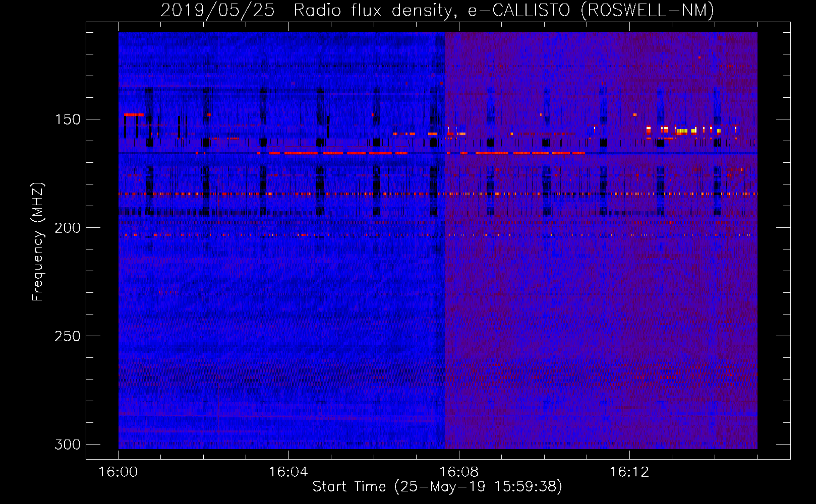816x504 pixels.
Task: Click the 200 frequency tick label
Action: [67, 228]
